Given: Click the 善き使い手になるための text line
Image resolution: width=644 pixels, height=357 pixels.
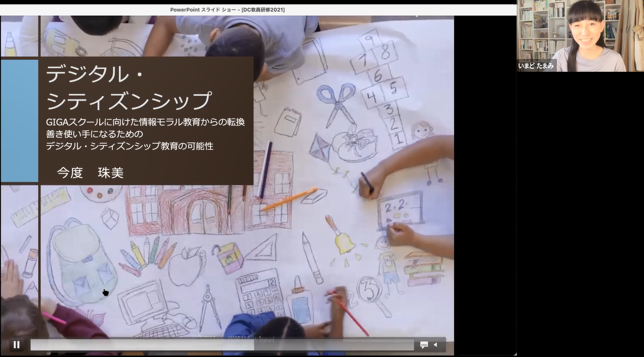Looking at the screenshot, I should [94, 134].
